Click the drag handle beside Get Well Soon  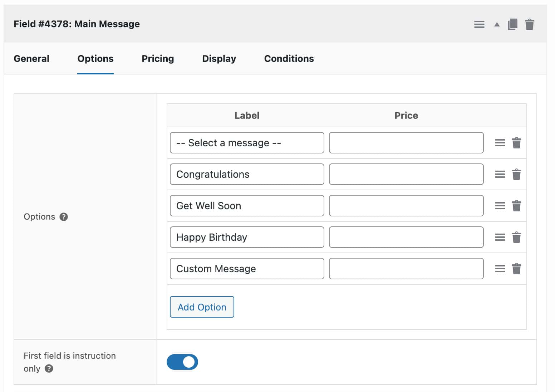click(x=500, y=206)
